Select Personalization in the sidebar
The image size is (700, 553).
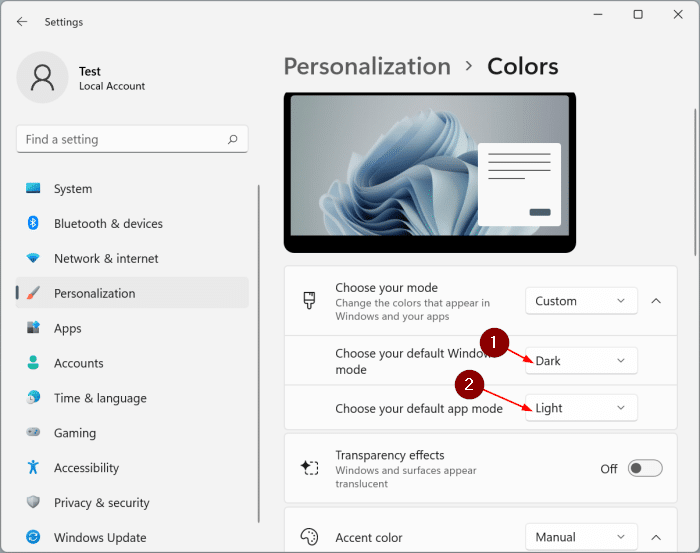click(132, 293)
